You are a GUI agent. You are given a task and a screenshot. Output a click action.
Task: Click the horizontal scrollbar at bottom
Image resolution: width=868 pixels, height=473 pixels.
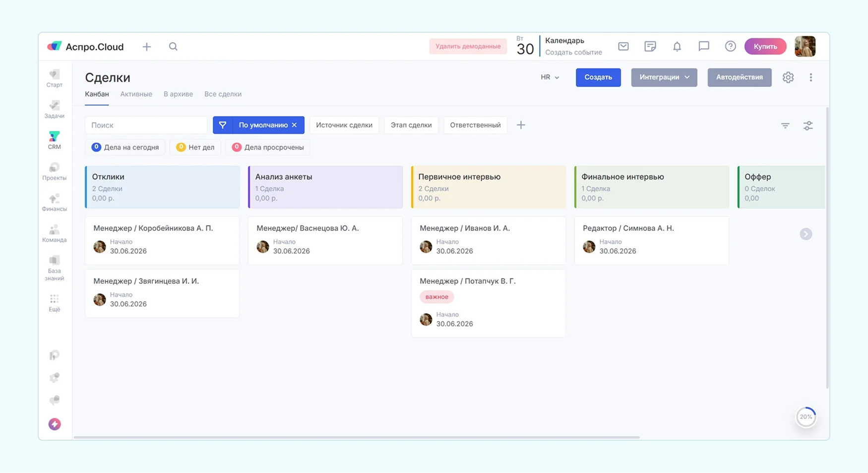pyautogui.click(x=357, y=437)
